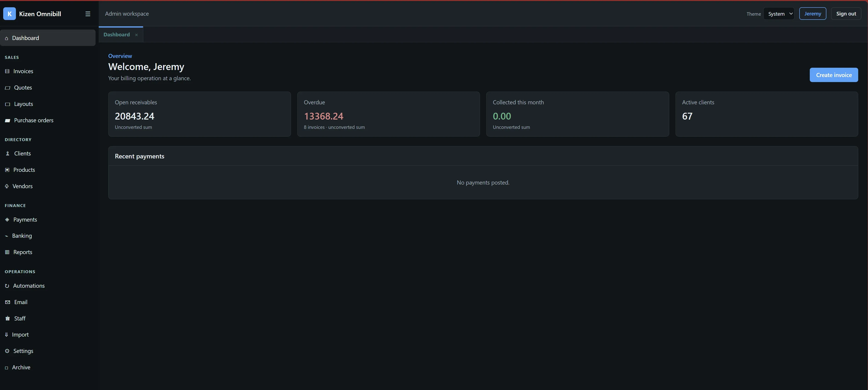Click the Clients person icon
The image size is (868, 390).
click(8, 154)
